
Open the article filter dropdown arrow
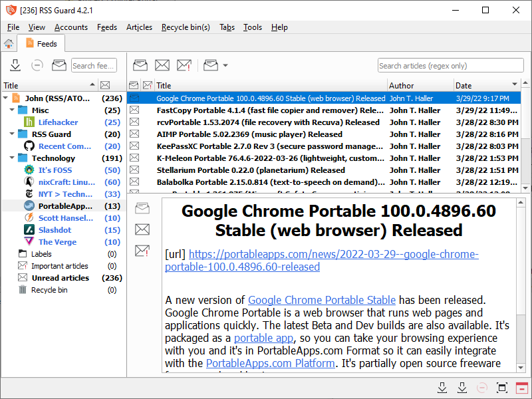pos(225,65)
